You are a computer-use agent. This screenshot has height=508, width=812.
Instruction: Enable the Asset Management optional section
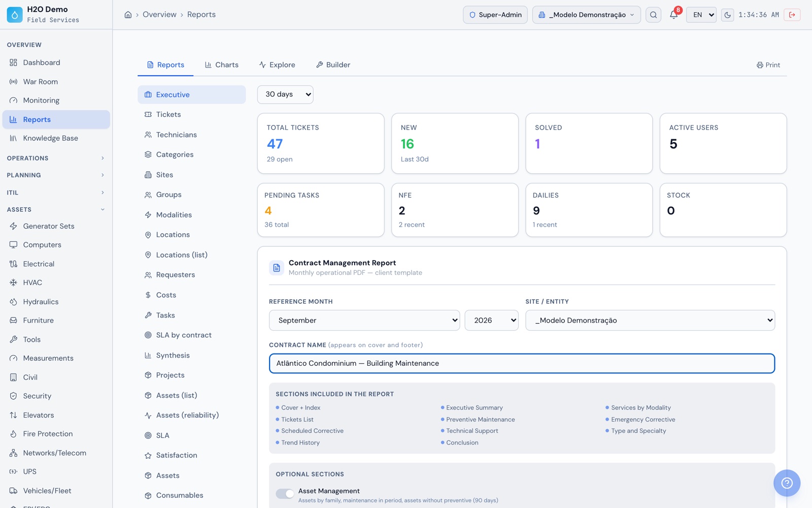(285, 494)
